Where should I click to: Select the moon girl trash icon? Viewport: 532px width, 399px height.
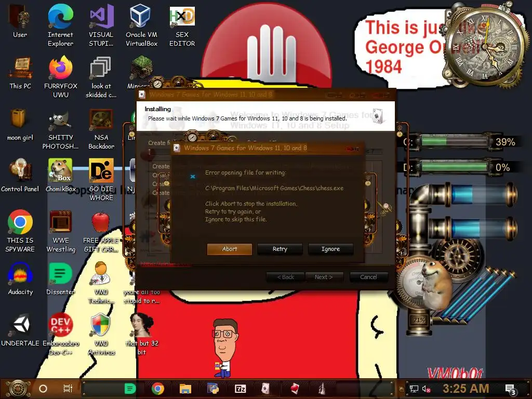pyautogui.click(x=20, y=125)
